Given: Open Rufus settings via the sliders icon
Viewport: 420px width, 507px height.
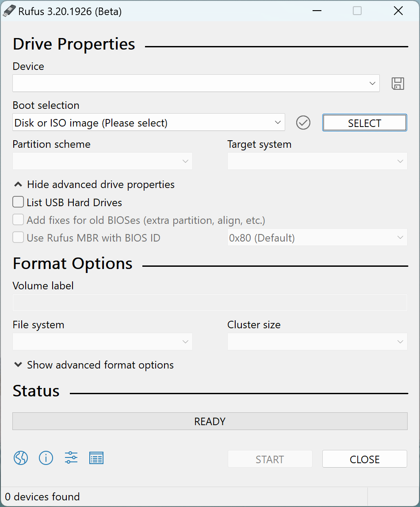Looking at the screenshot, I should click(x=71, y=458).
